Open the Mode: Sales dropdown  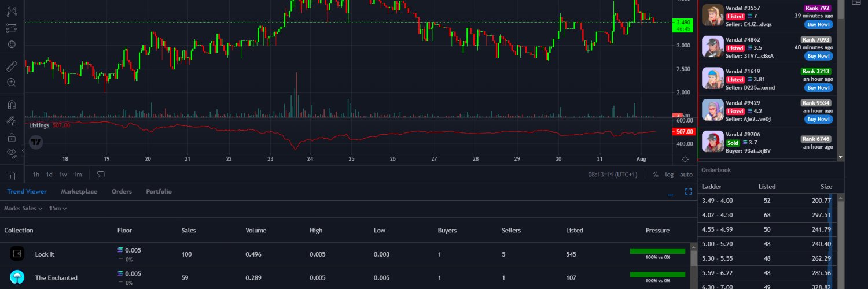click(x=24, y=208)
